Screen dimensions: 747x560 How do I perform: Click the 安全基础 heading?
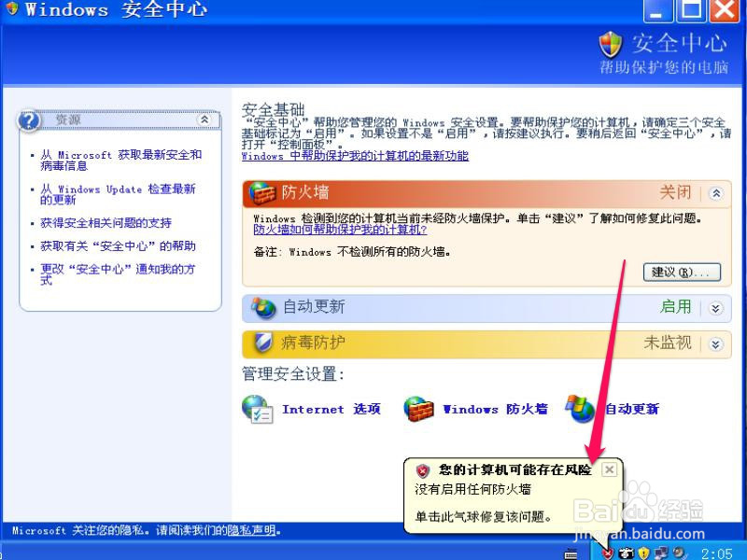coord(273,110)
